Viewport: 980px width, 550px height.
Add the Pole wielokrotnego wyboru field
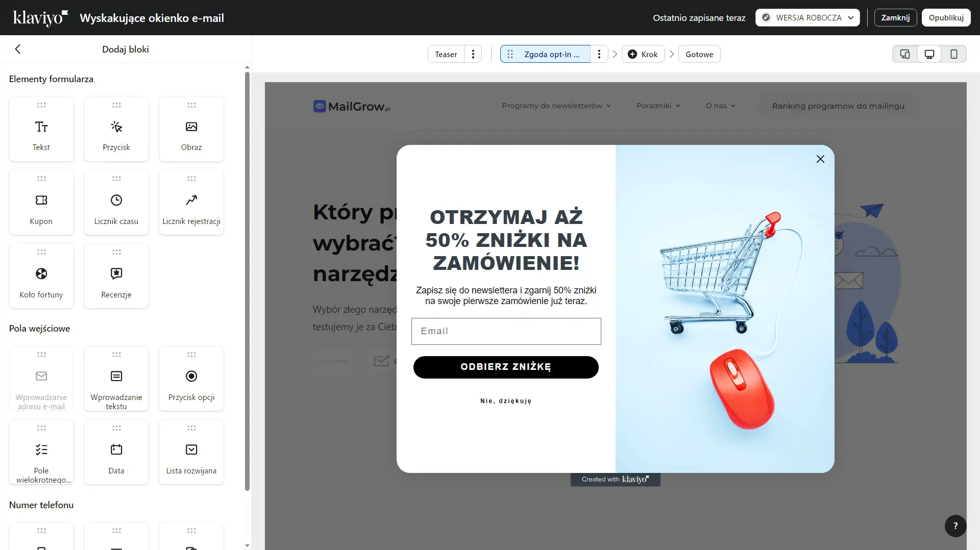(41, 452)
